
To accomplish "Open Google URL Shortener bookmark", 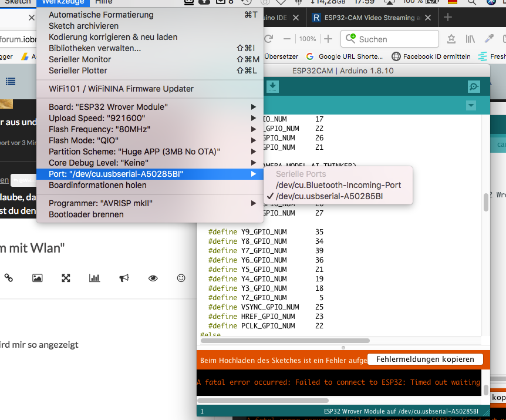I will pyautogui.click(x=345, y=56).
